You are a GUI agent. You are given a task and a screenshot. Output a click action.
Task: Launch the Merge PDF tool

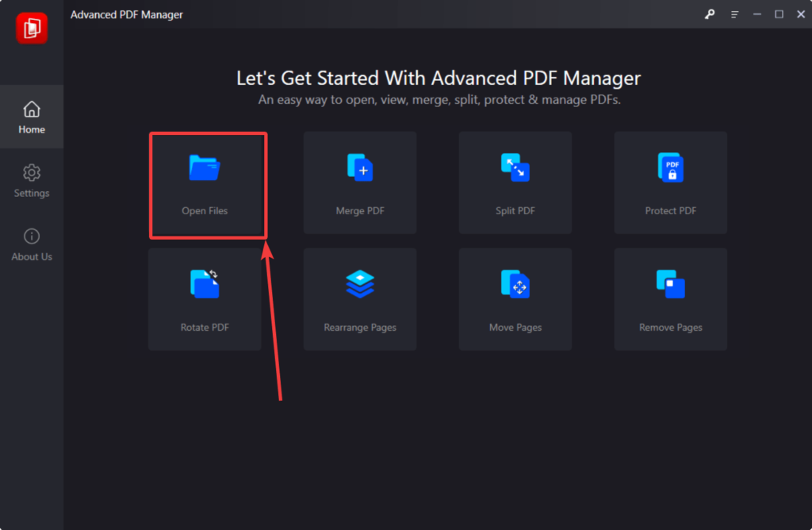(360, 183)
